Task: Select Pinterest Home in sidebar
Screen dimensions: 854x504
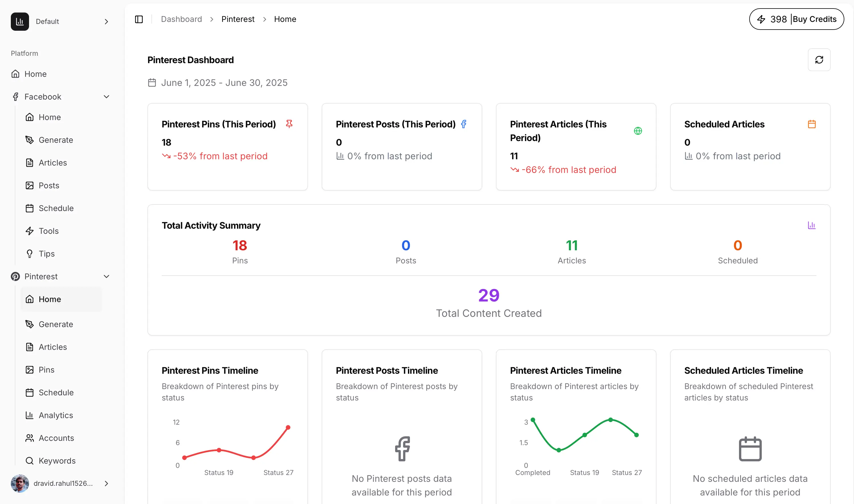Action: point(61,299)
